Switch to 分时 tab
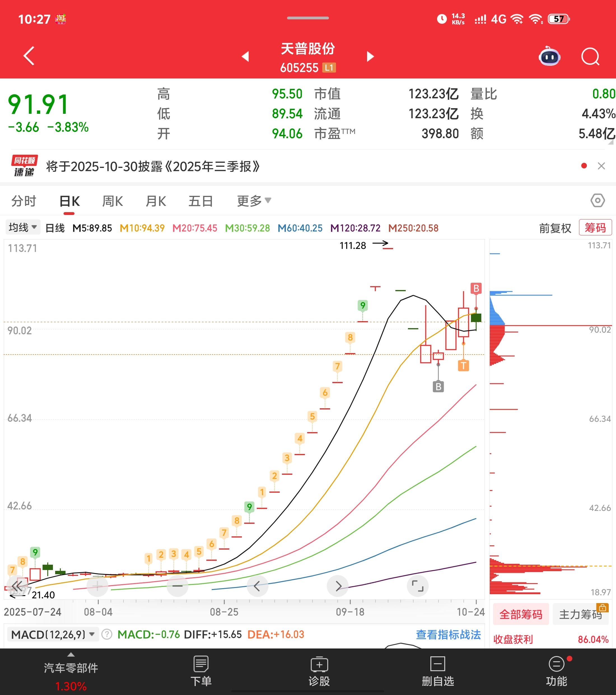The image size is (616, 695). click(x=24, y=201)
